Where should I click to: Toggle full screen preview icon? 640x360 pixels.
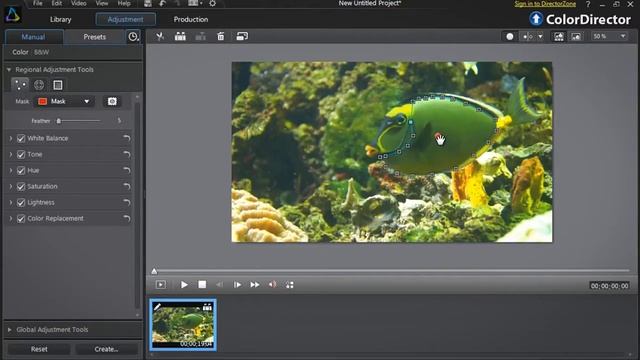click(x=290, y=284)
